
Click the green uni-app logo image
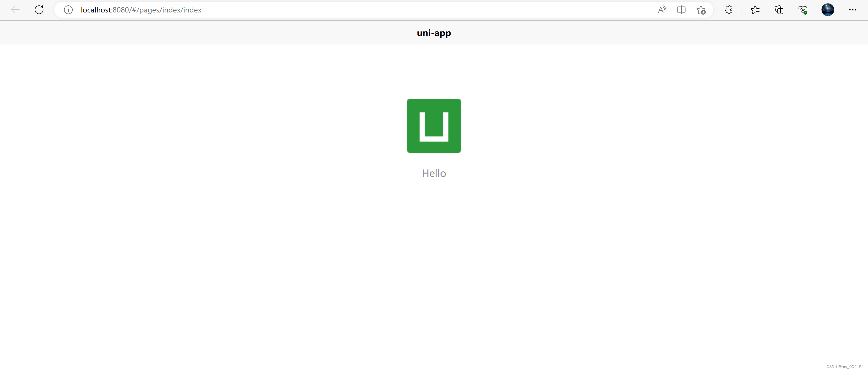(x=434, y=126)
